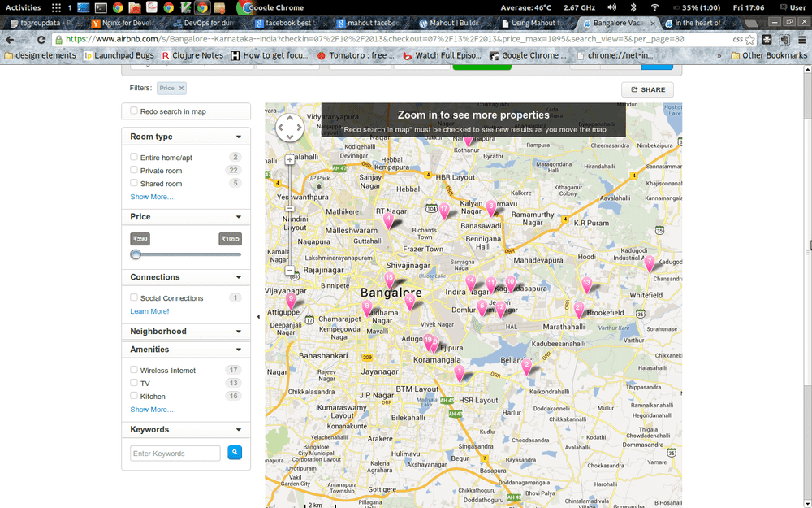Viewport: 812px width, 508px height.
Task: Check the Private room option
Action: [134, 170]
